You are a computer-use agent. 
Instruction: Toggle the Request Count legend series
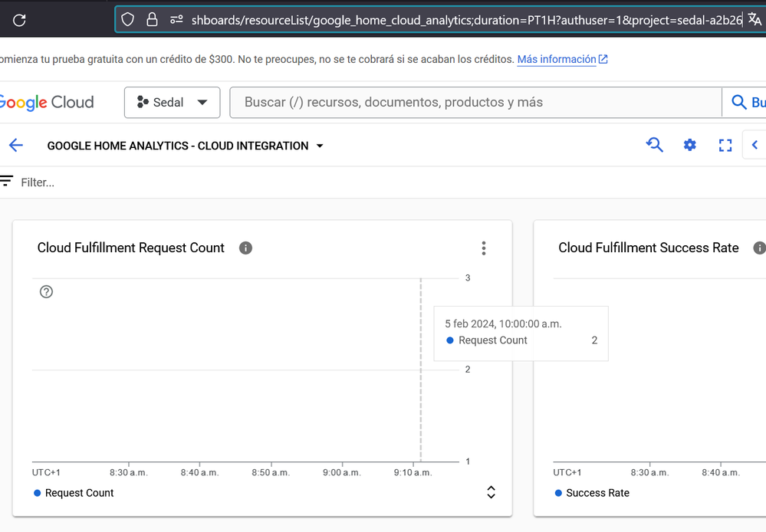[x=74, y=493]
